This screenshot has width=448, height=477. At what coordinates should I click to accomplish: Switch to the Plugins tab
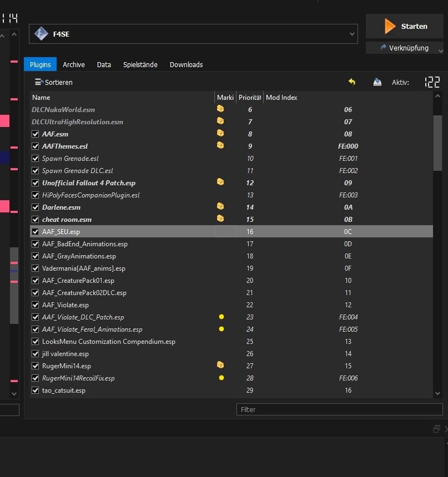pos(40,64)
